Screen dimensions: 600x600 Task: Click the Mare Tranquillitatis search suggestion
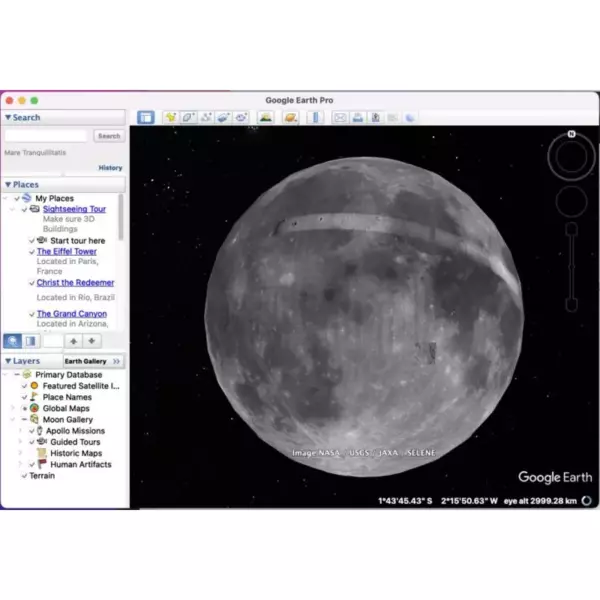click(35, 153)
